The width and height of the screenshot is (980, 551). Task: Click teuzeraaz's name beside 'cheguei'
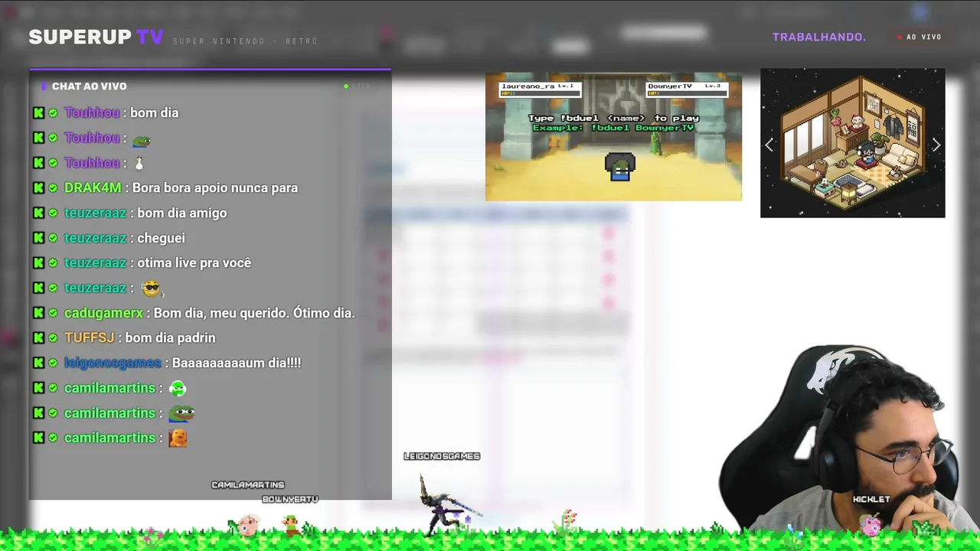pos(95,238)
